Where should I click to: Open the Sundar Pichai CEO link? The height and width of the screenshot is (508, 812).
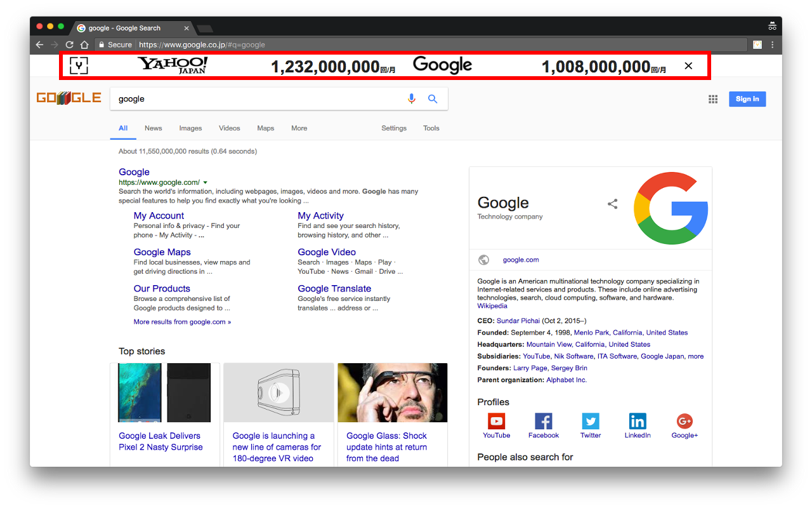(518, 321)
